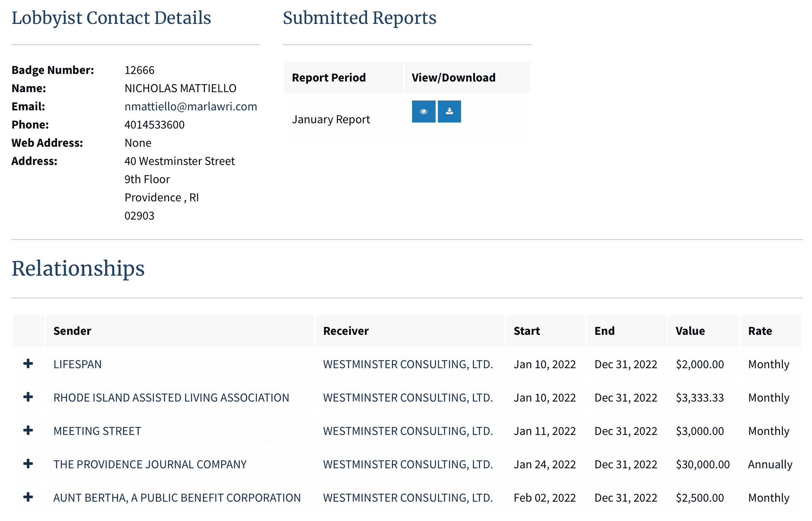This screenshot has height=521, width=812.
Task: Open Westminster Consulting receiver in Providence Journal row
Action: [x=408, y=465]
